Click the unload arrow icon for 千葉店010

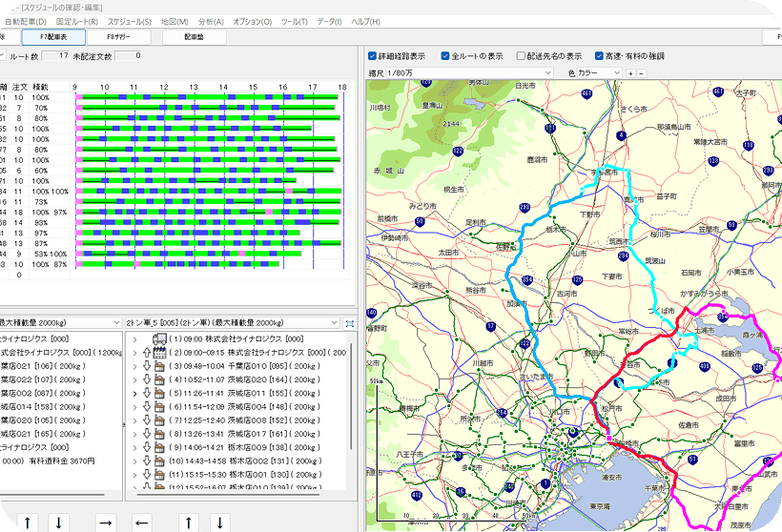pyautogui.click(x=147, y=366)
